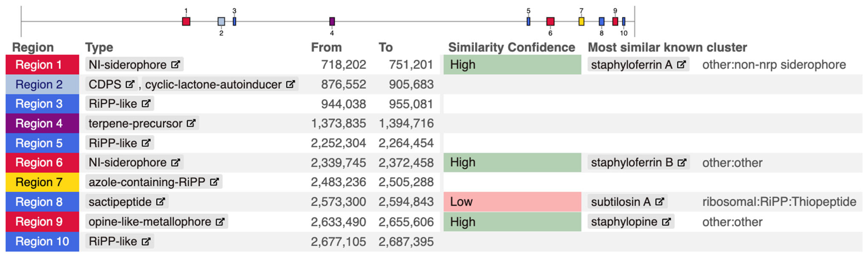The width and height of the screenshot is (868, 259).
Task: Click external link icon beside staphylopine
Action: pyautogui.click(x=666, y=222)
